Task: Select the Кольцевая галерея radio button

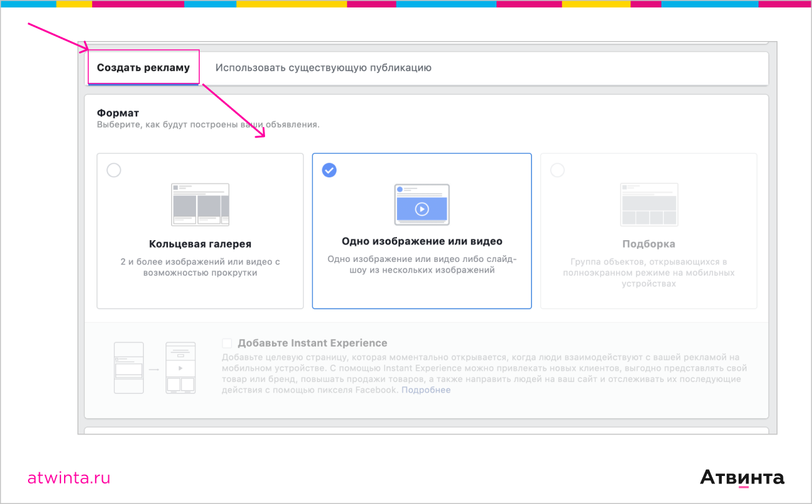Action: [x=114, y=170]
